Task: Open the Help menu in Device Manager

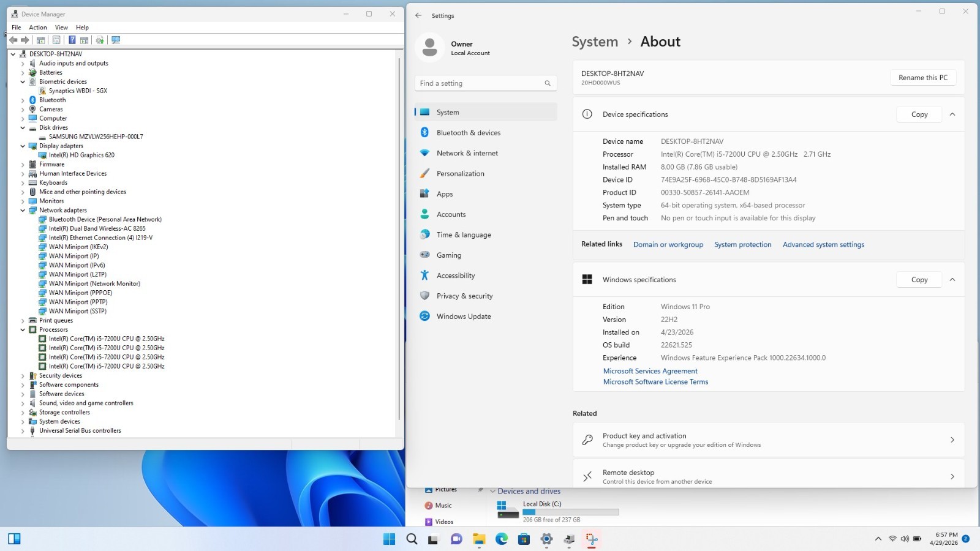Action: 82,28
